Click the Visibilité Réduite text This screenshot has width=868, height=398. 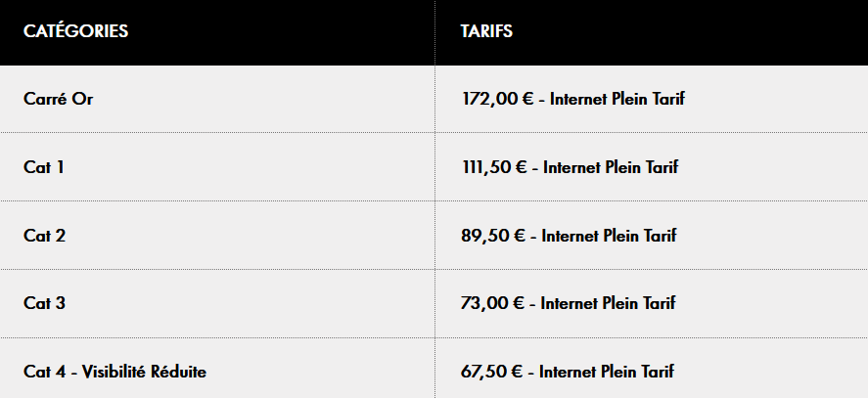(144, 372)
